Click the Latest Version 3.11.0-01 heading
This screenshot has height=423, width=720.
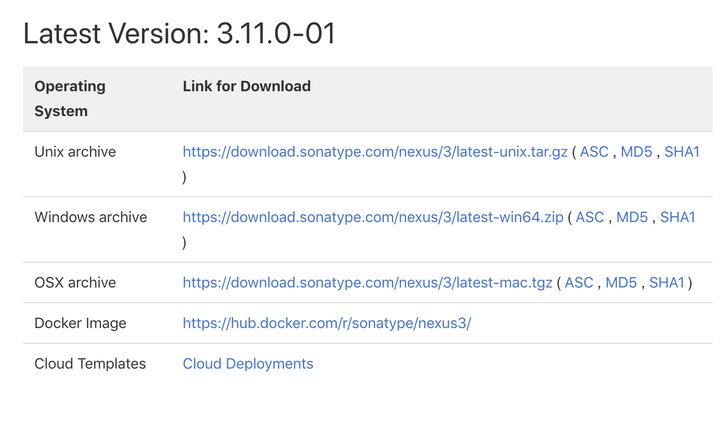(180, 34)
